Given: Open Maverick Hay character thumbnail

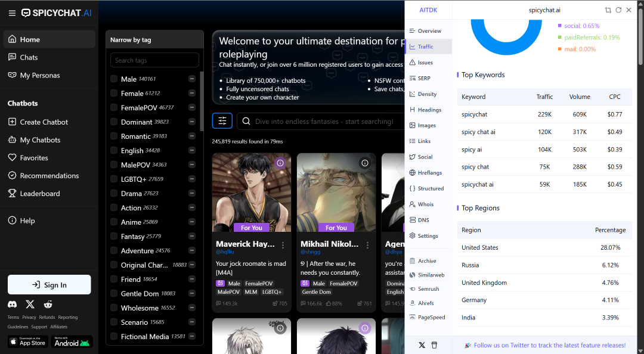Looking at the screenshot, I should point(252,192).
